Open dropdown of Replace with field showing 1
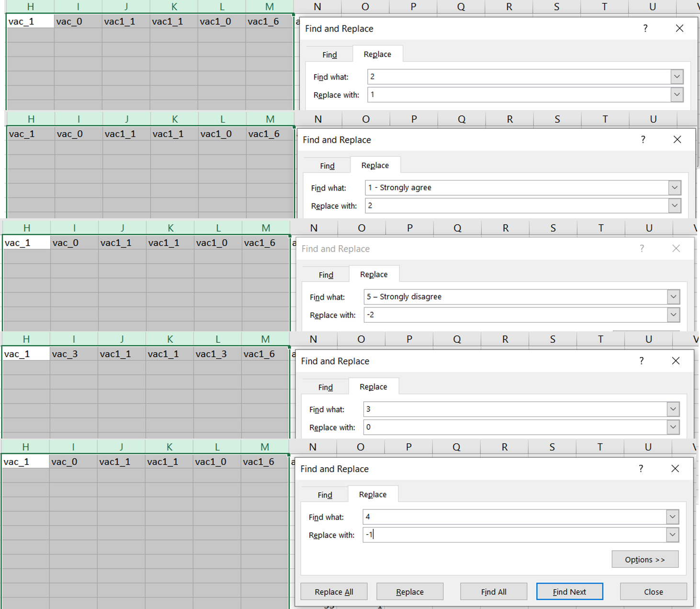Image resolution: width=700 pixels, height=609 pixels. [677, 94]
